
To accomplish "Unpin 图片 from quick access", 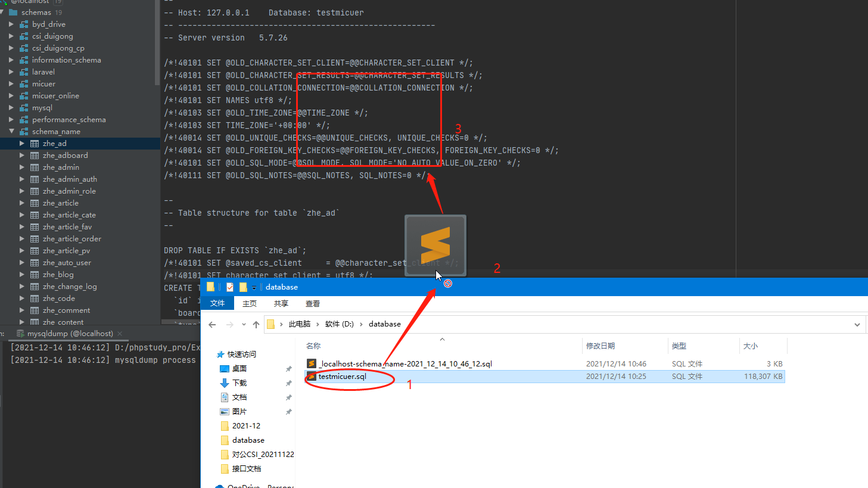I will pos(289,412).
